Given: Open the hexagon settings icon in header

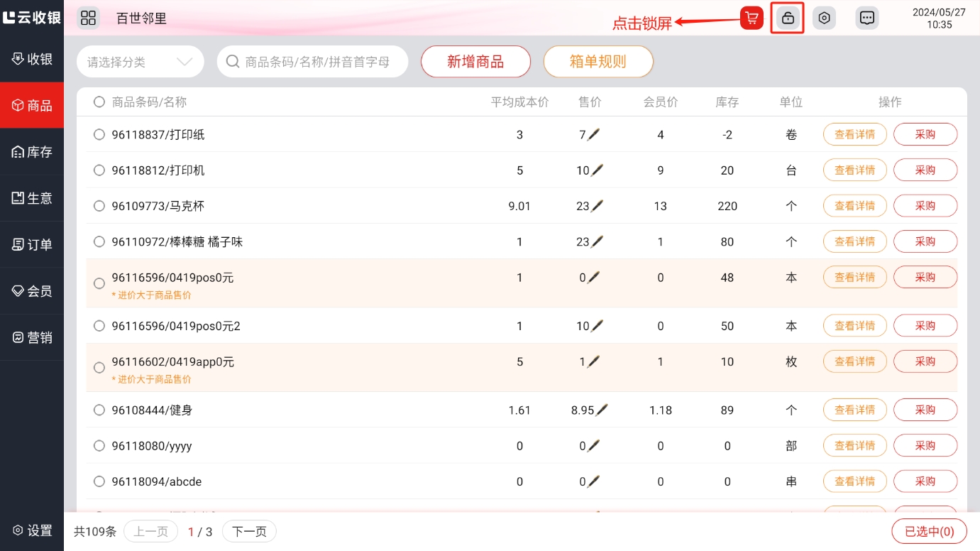Looking at the screenshot, I should pos(824,18).
